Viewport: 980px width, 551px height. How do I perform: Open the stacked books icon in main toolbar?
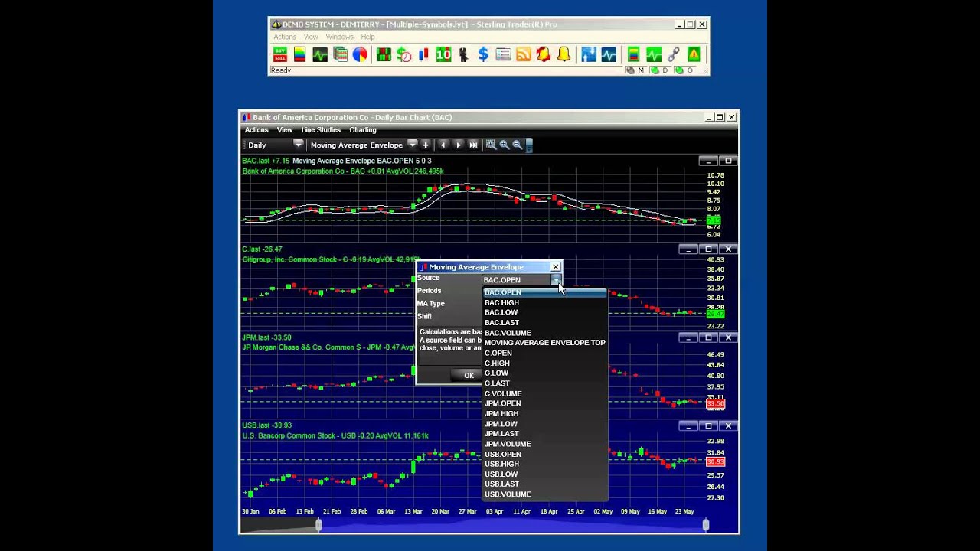click(x=340, y=54)
